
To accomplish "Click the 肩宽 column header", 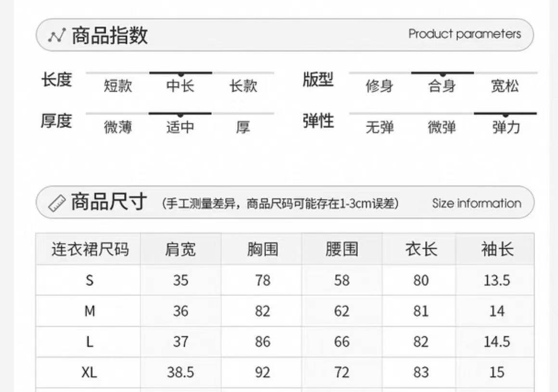I will (x=180, y=249).
